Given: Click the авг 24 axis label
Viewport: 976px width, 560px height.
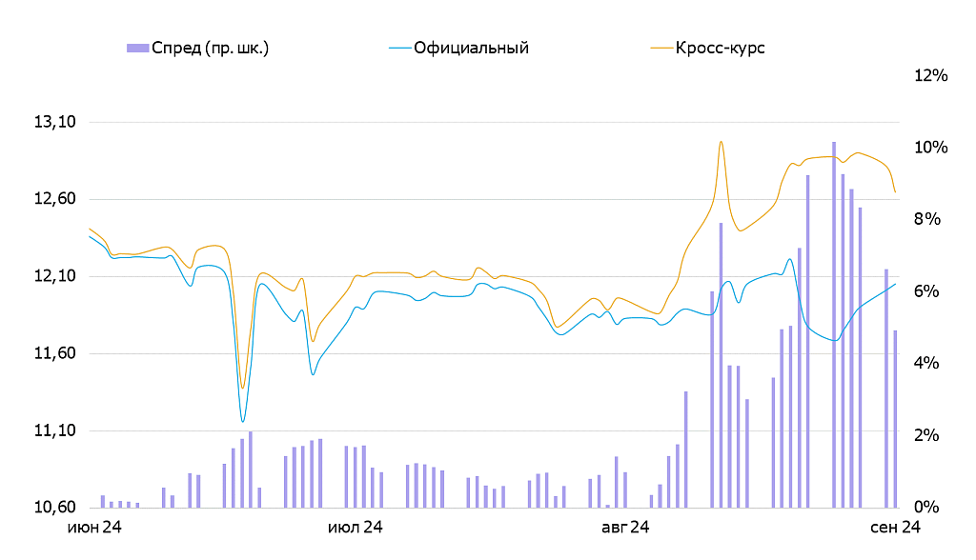Looking at the screenshot, I should point(625,527).
